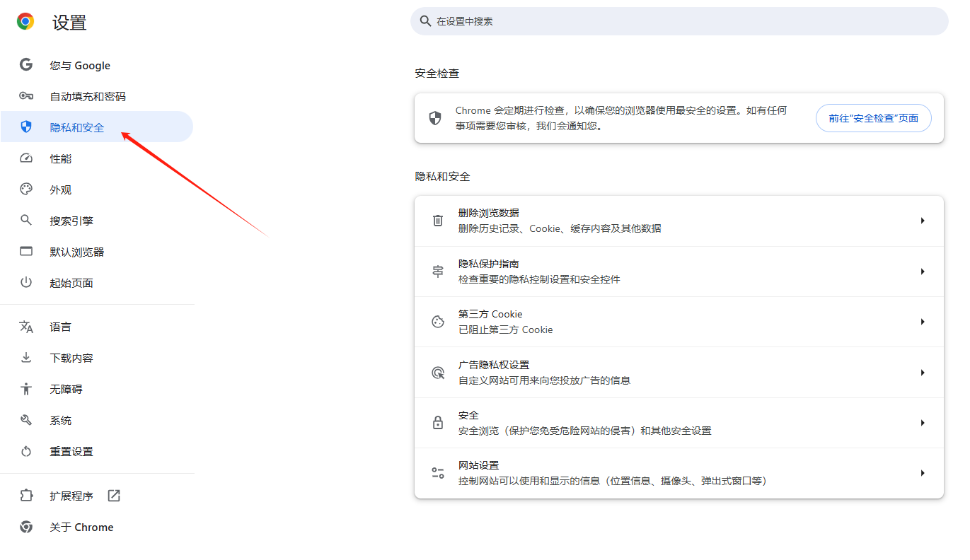Image resolution: width=970 pixels, height=560 pixels.
Task: Expand the 第三方 Cookie row arrow
Action: click(x=923, y=322)
